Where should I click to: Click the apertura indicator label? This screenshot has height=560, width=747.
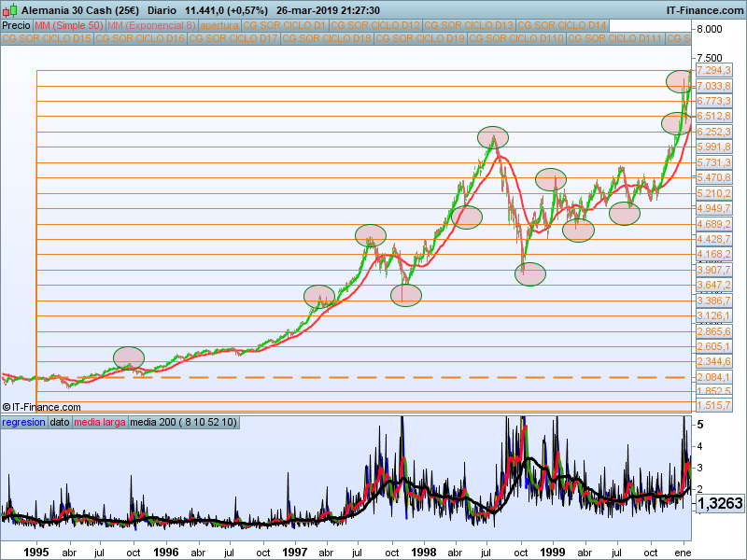219,25
